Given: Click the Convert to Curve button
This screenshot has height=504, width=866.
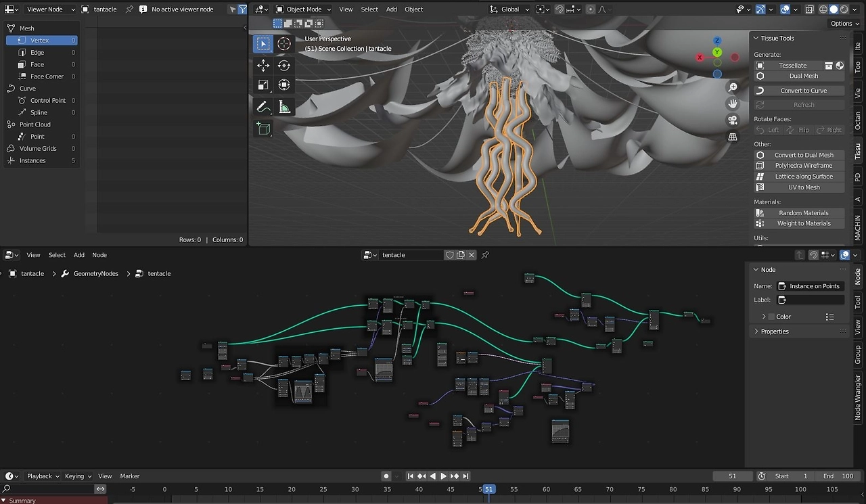Looking at the screenshot, I should (800, 91).
